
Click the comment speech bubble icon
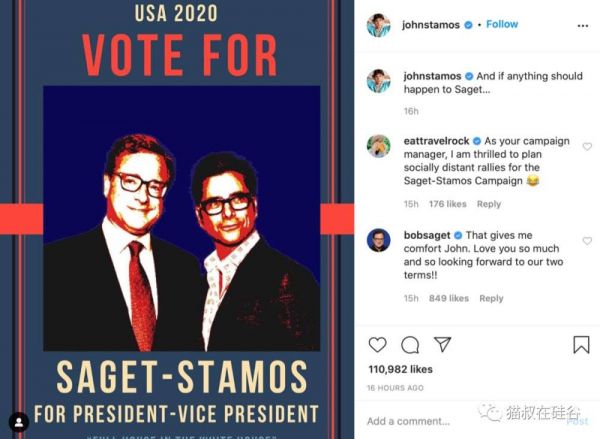coord(410,345)
